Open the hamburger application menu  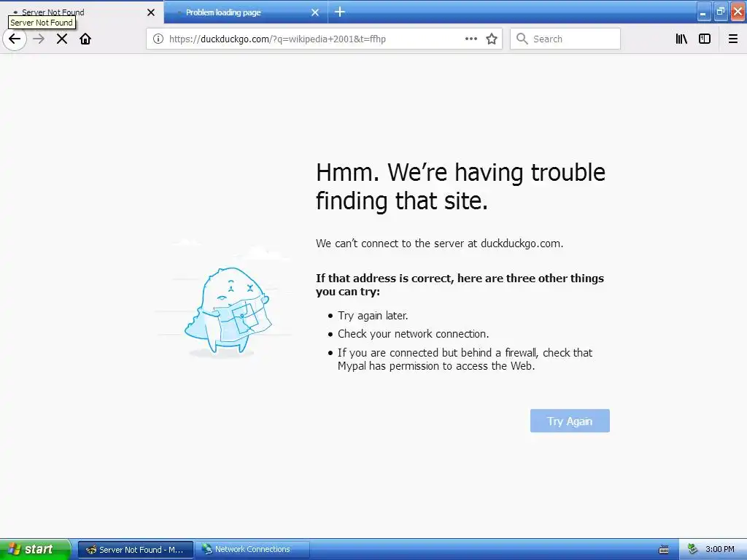tap(733, 39)
